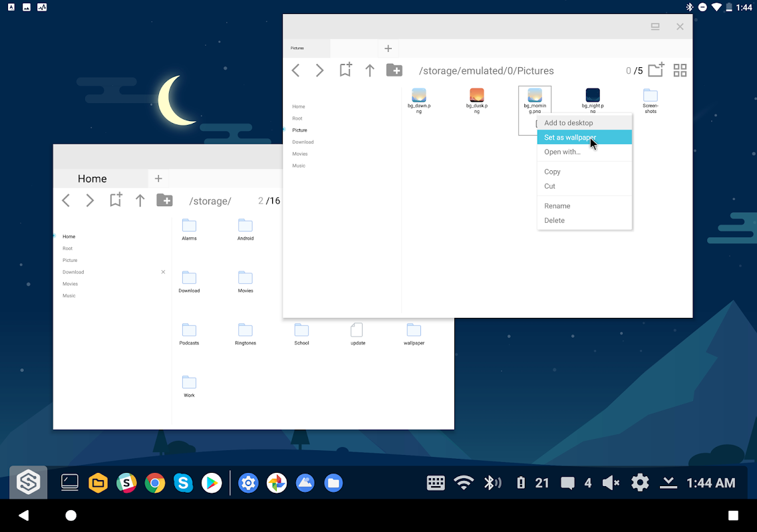Image resolution: width=757 pixels, height=532 pixels.
Task: Go up to the parent directory
Action: click(370, 70)
